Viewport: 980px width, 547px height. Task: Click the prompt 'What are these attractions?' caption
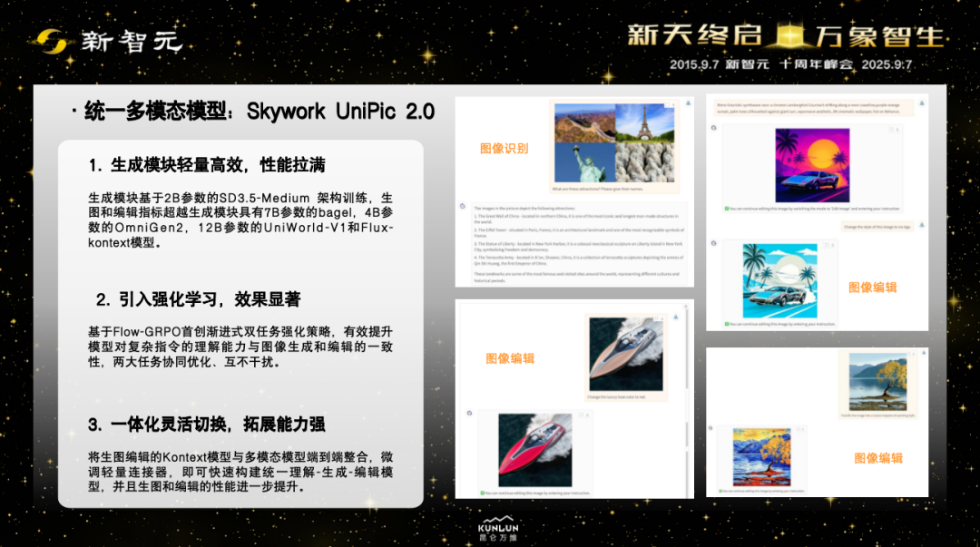click(x=597, y=189)
